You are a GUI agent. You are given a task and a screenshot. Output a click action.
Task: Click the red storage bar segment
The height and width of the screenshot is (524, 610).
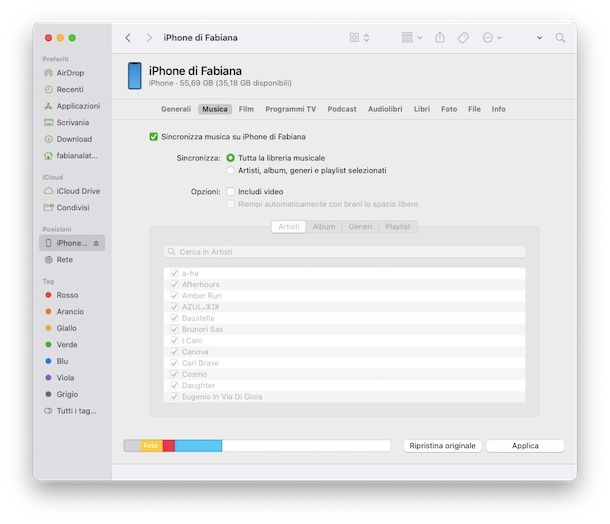click(x=168, y=446)
